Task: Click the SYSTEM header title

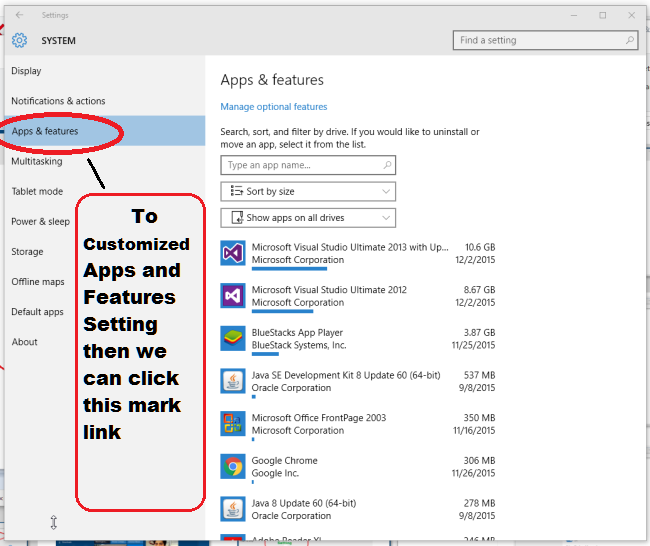Action: pyautogui.click(x=58, y=41)
